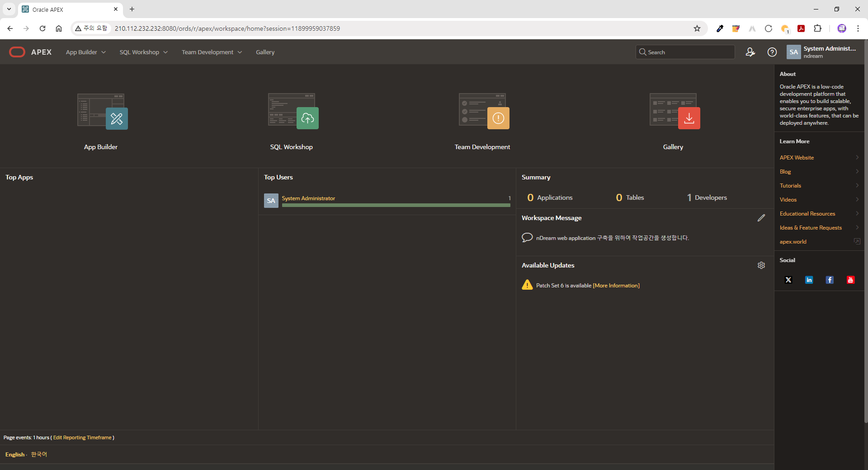868x470 pixels.
Task: Select the Oracle APEX browser tab
Action: pos(70,9)
